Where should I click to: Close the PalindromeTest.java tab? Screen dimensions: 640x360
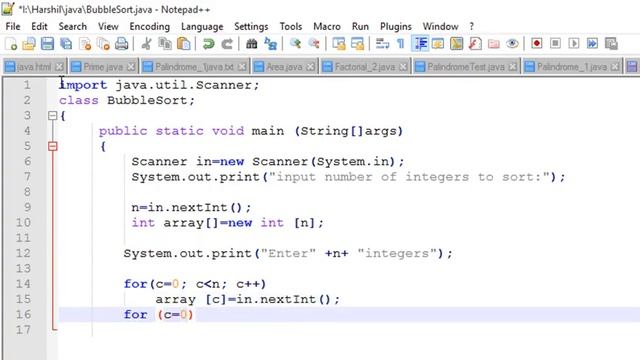pyautogui.click(x=513, y=67)
